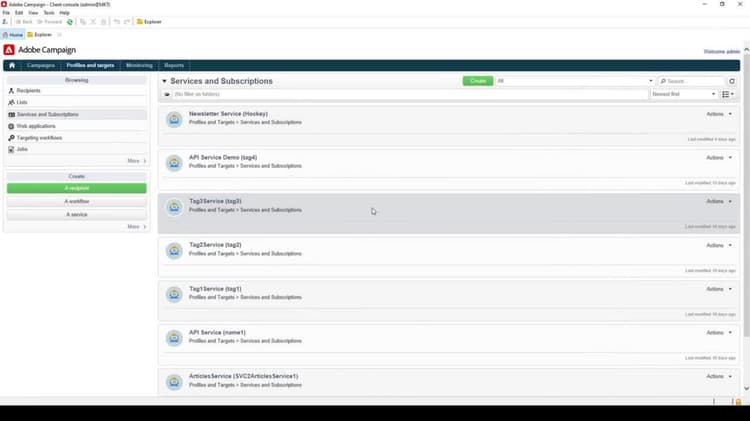750x421 pixels.
Task: Open the All filter dropdown
Action: click(x=574, y=81)
